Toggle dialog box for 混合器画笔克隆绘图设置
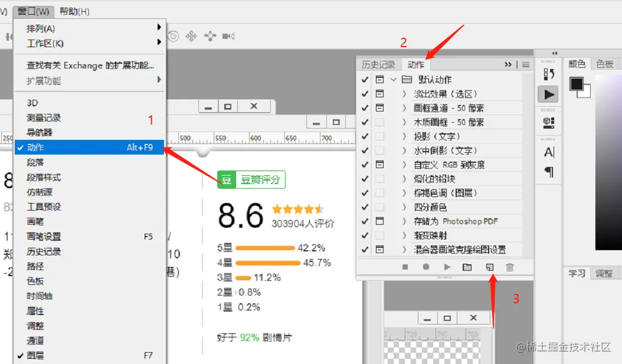622x364 pixels. (x=379, y=250)
